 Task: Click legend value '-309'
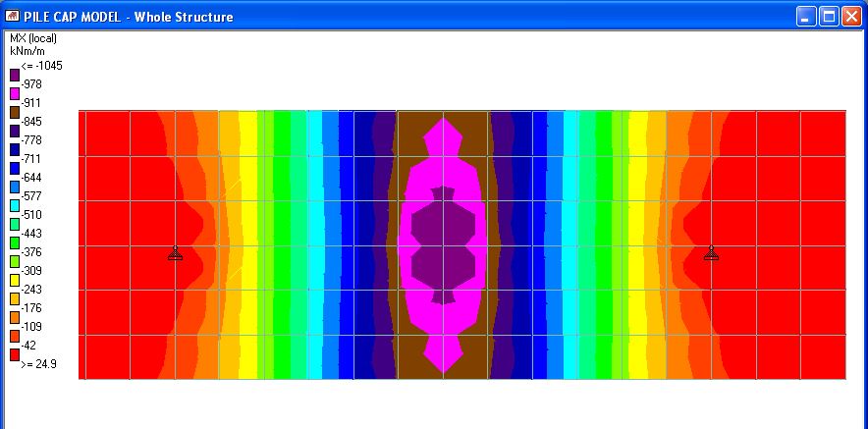pos(31,271)
